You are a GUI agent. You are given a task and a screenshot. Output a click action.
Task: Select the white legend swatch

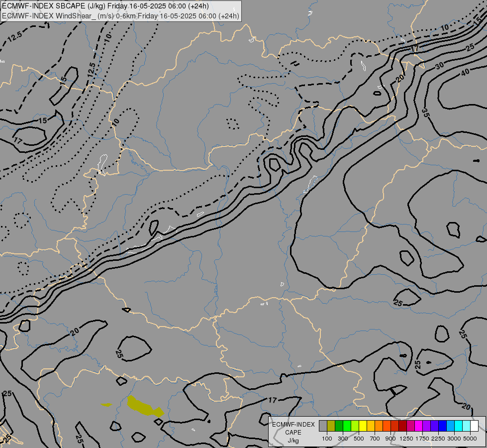[474, 426]
